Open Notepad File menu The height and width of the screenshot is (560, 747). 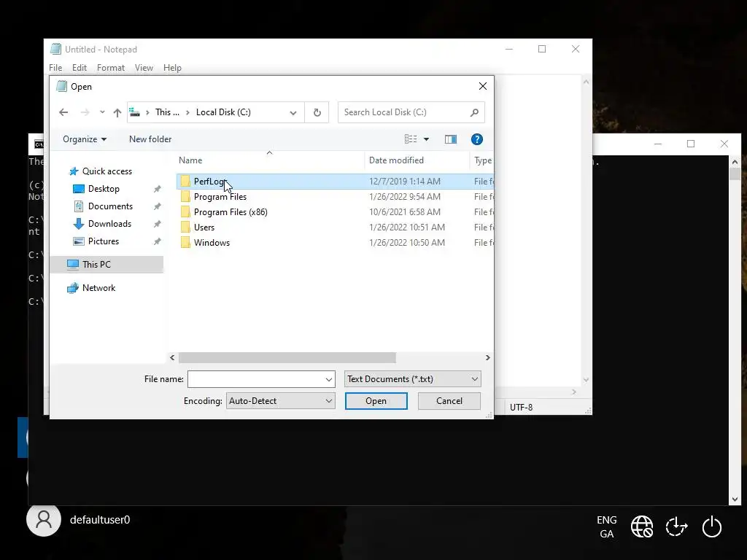pyautogui.click(x=55, y=68)
